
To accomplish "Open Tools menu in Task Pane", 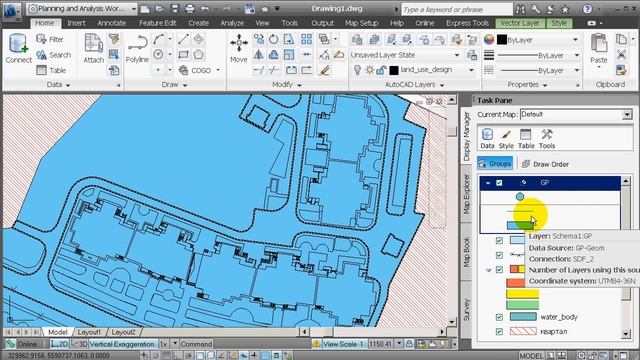I will click(x=547, y=139).
